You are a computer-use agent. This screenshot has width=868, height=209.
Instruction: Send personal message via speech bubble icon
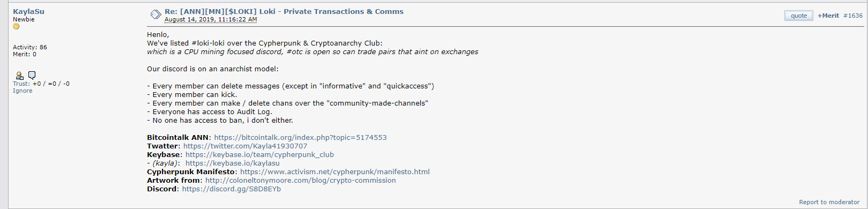[32, 75]
